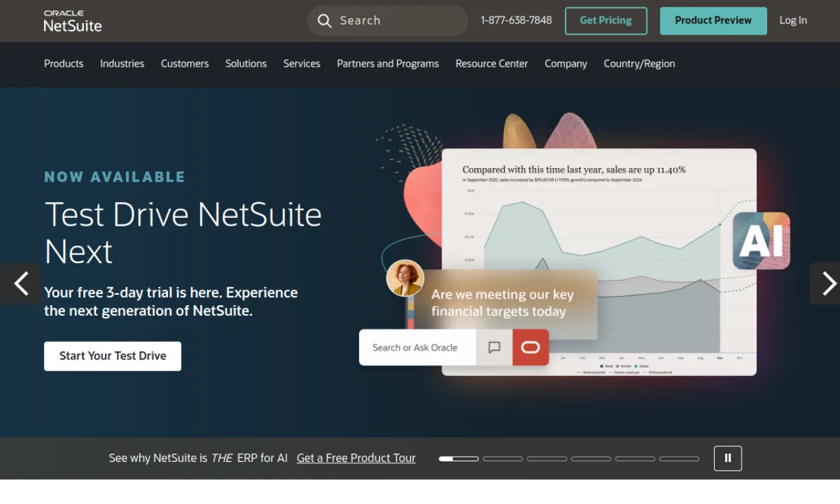Expand the Company menu
The height and width of the screenshot is (504, 840).
click(566, 64)
